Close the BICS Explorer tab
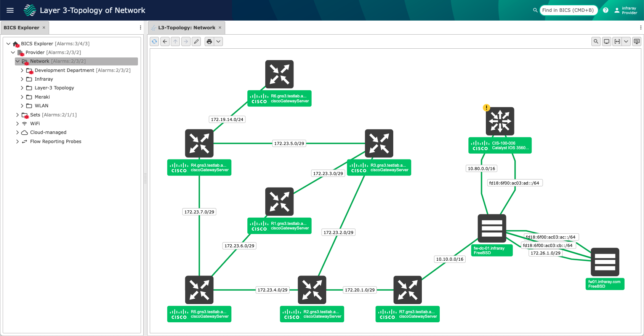The width and height of the screenshot is (644, 336). point(44,27)
